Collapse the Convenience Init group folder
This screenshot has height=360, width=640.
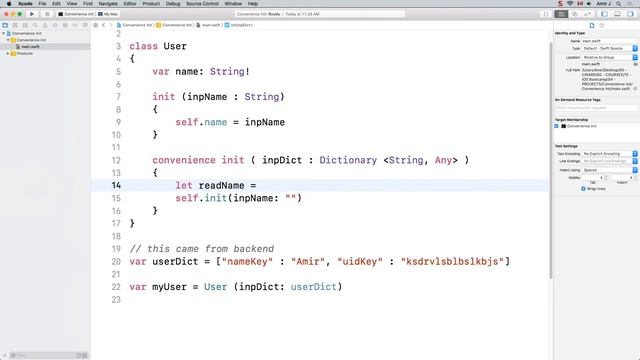pyautogui.click(x=9, y=40)
